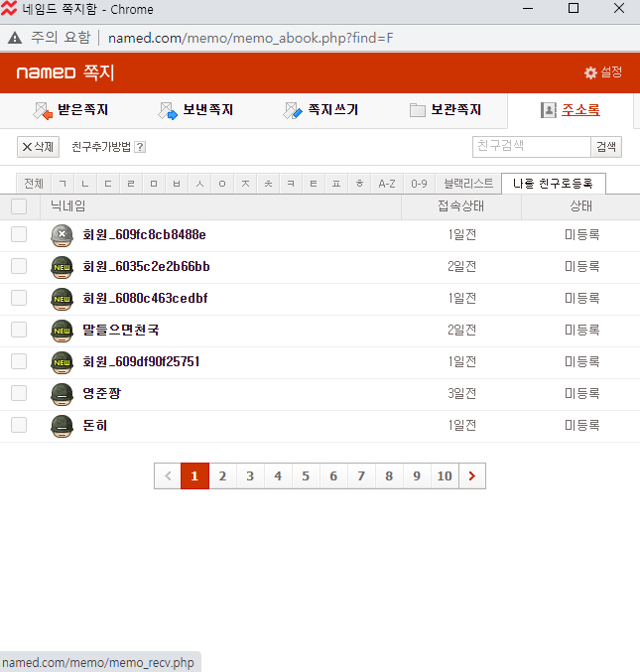Select the 블랙리스트 filter tab
This screenshot has height=672, width=640.
point(468,184)
